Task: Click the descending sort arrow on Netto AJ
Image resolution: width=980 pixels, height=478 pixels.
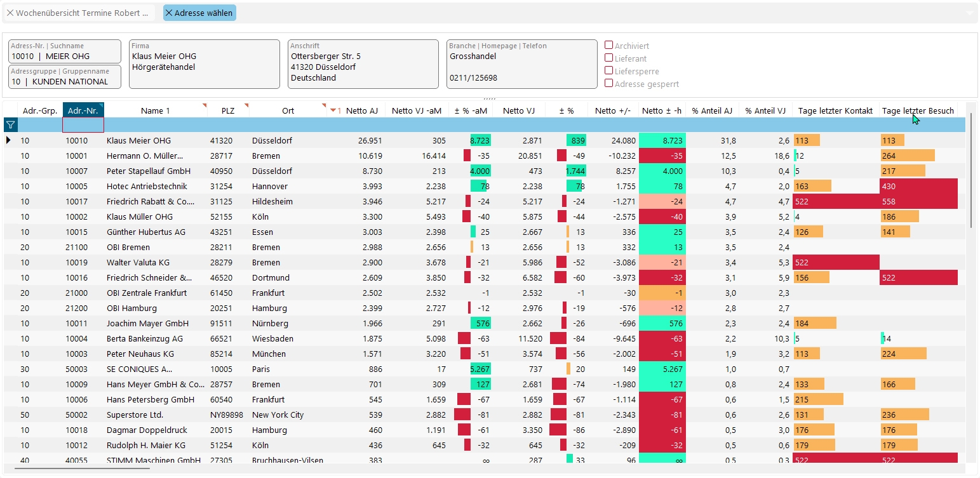Action: point(333,111)
